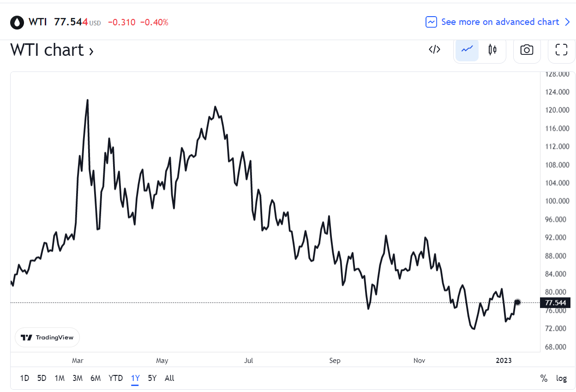
Task: Open chart in fullscreen mode
Action: click(561, 50)
